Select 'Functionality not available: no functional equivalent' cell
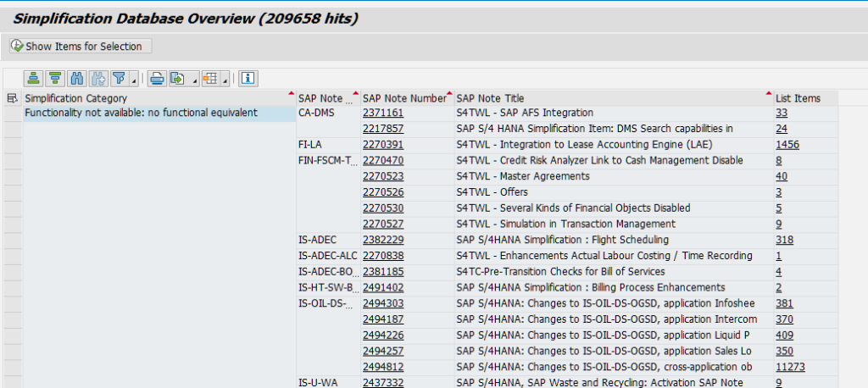Viewport: 868px width, 388px height. point(159,113)
